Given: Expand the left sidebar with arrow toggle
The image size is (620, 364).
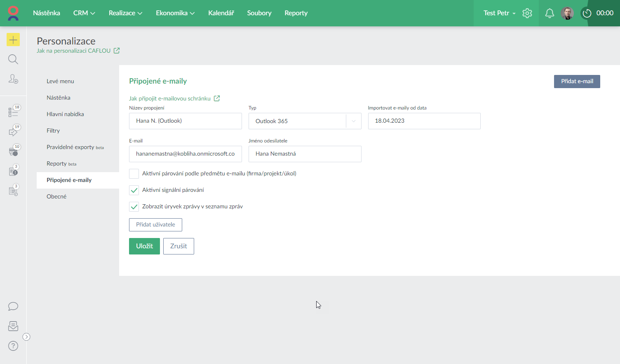Looking at the screenshot, I should (26, 337).
